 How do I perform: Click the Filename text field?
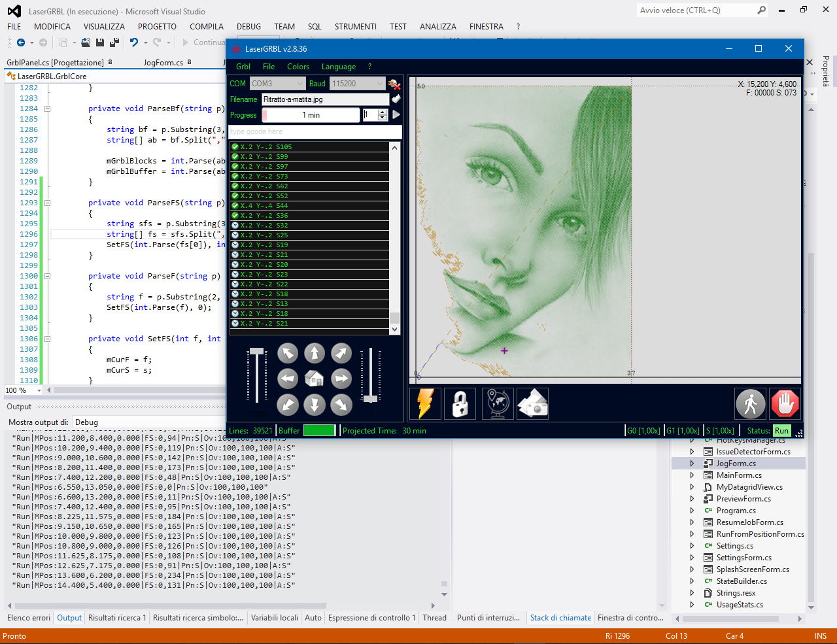[326, 99]
